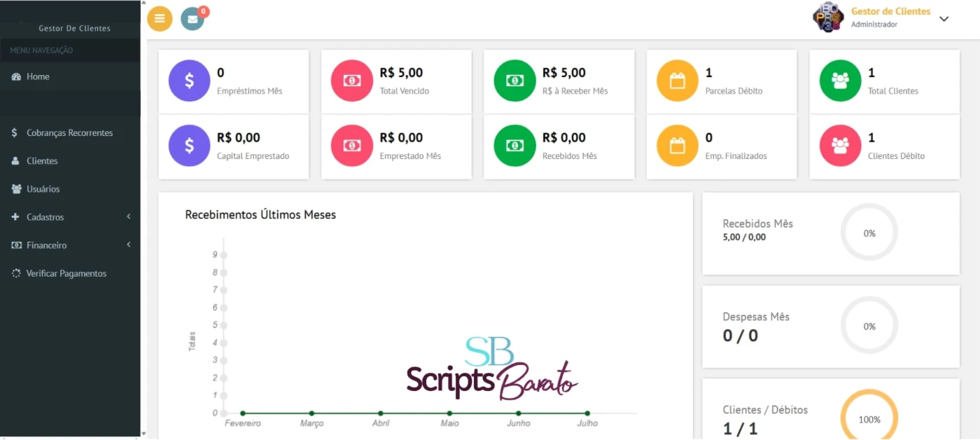Open the Financeiro menu item
Image resolution: width=980 pixels, height=440 pixels.
(70, 245)
